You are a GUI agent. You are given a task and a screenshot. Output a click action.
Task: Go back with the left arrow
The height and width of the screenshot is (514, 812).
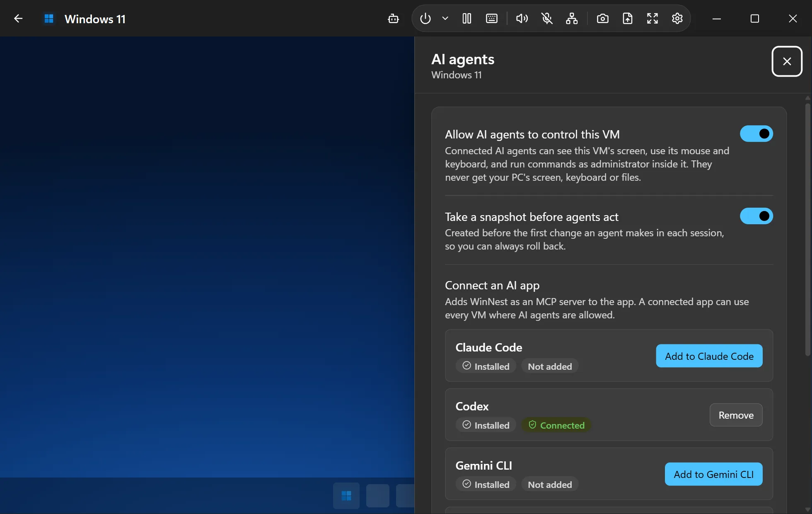[x=18, y=19]
